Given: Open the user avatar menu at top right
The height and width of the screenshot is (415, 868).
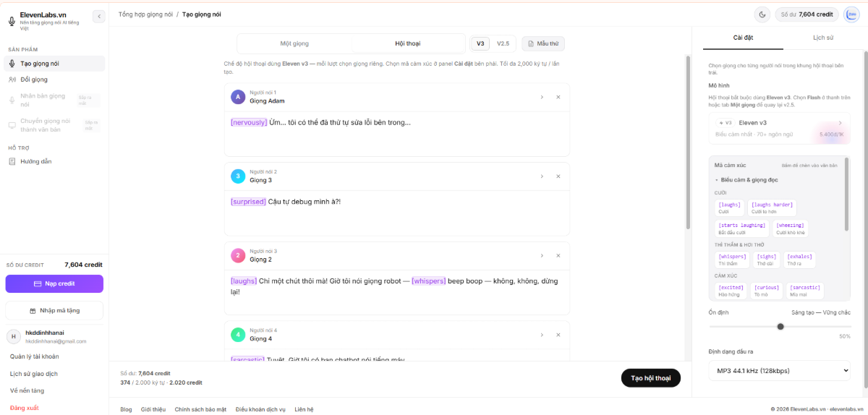Looking at the screenshot, I should tap(851, 14).
